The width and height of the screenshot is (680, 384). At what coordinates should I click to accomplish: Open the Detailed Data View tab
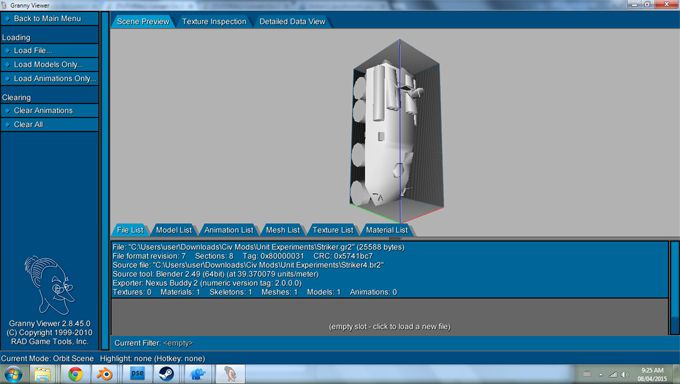tap(292, 22)
